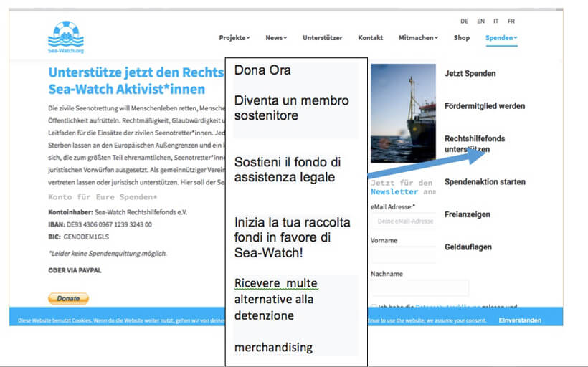Click the Konto für Eure Spenden heading
This screenshot has height=367, width=588.
click(103, 197)
